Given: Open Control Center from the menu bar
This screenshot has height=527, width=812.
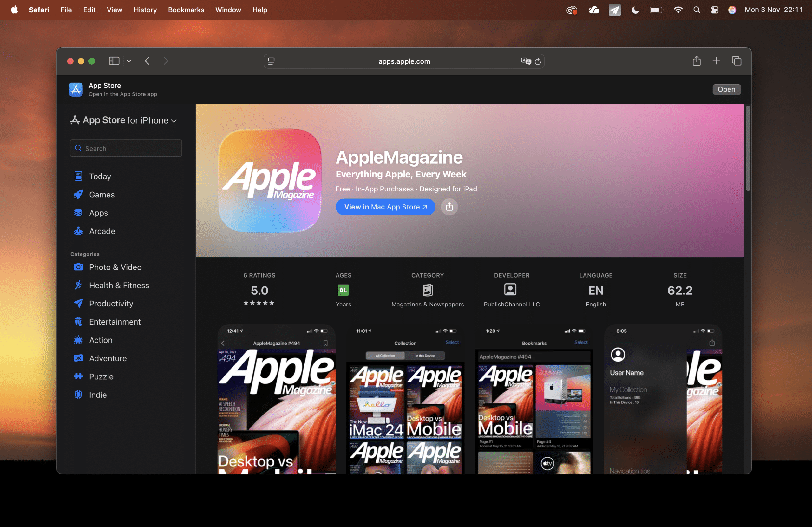Looking at the screenshot, I should click(714, 10).
